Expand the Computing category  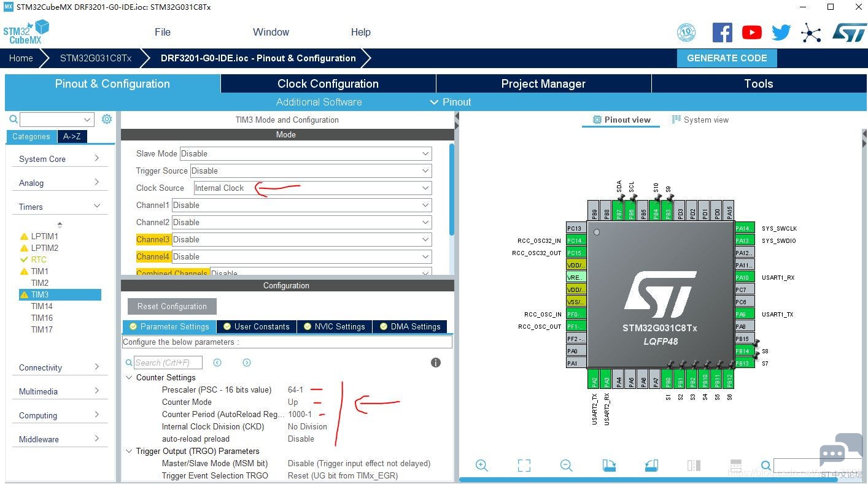(60, 415)
